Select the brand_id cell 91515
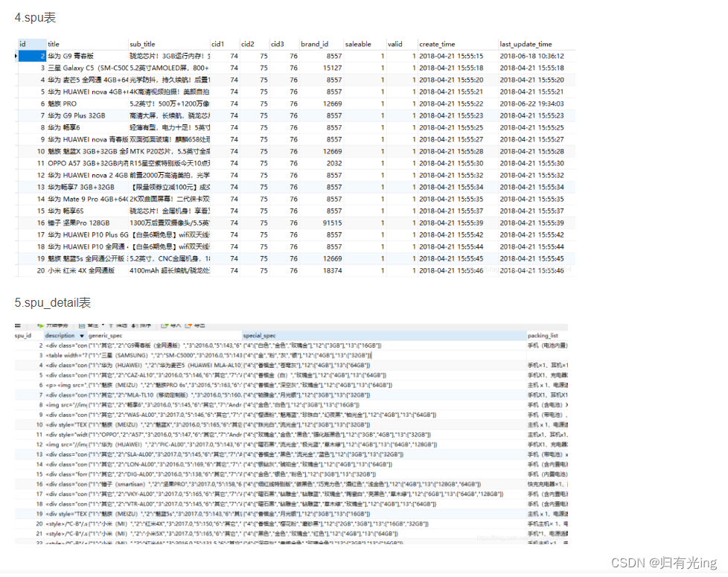This screenshot has width=728, height=577. 322,223
